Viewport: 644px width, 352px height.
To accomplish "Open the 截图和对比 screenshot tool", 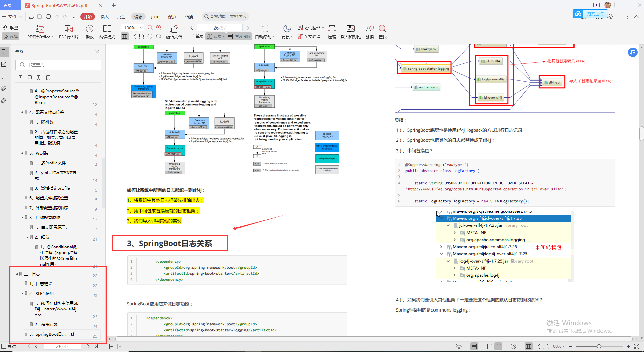I will pos(351,29).
